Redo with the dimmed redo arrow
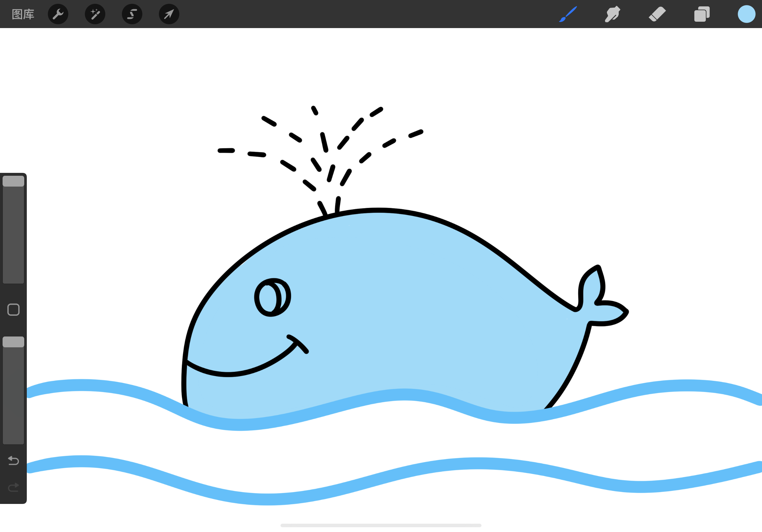Image resolution: width=762 pixels, height=532 pixels. (x=13, y=487)
